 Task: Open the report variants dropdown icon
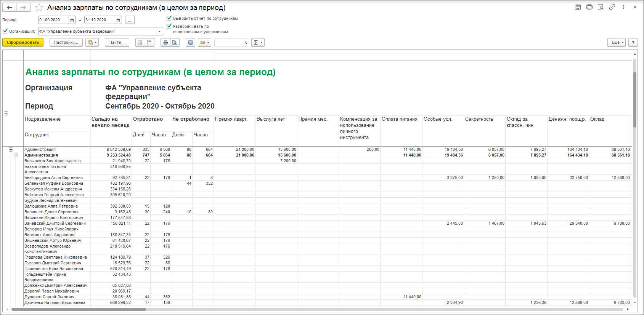tap(92, 43)
